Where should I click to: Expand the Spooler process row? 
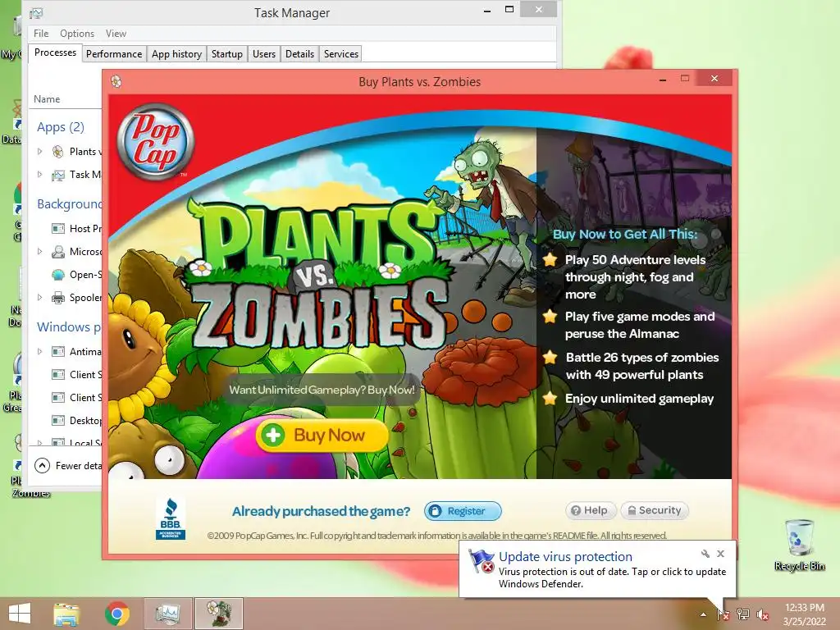pos(39,297)
